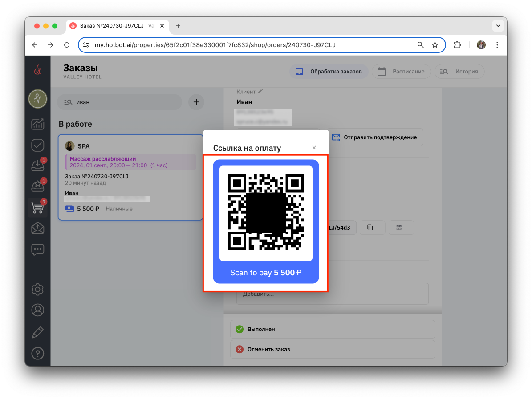Viewport: 532px width, 399px height.
Task: Bookmark this page with star icon
Action: tap(435, 45)
